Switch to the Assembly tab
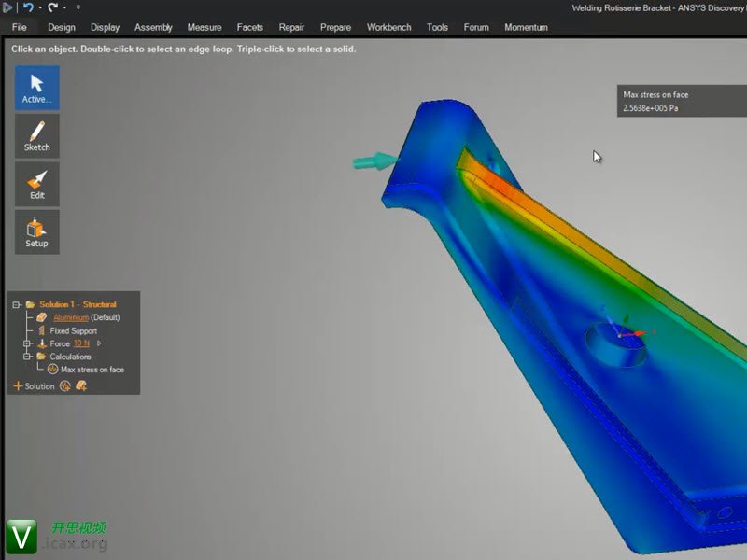Image resolution: width=747 pixels, height=560 pixels. (153, 27)
